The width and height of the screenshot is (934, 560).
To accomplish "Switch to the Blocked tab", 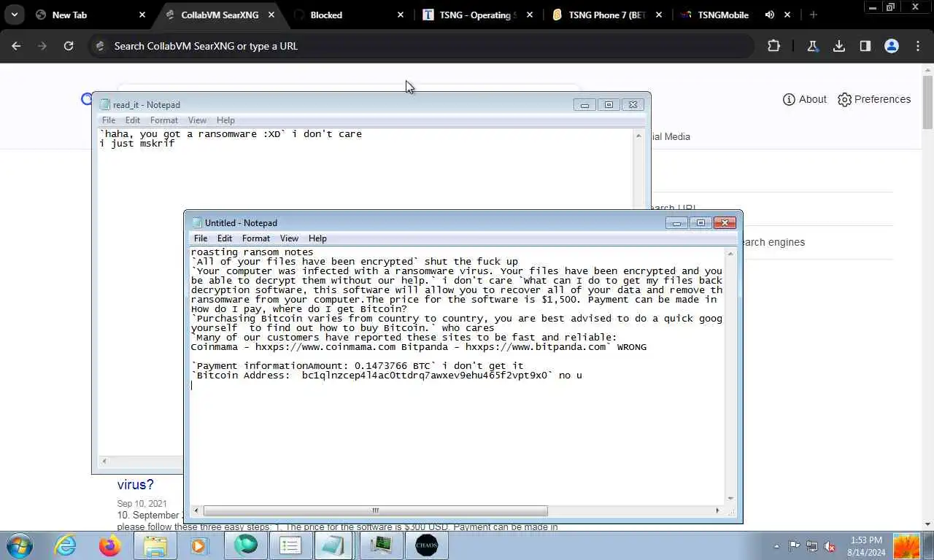I will pyautogui.click(x=349, y=15).
